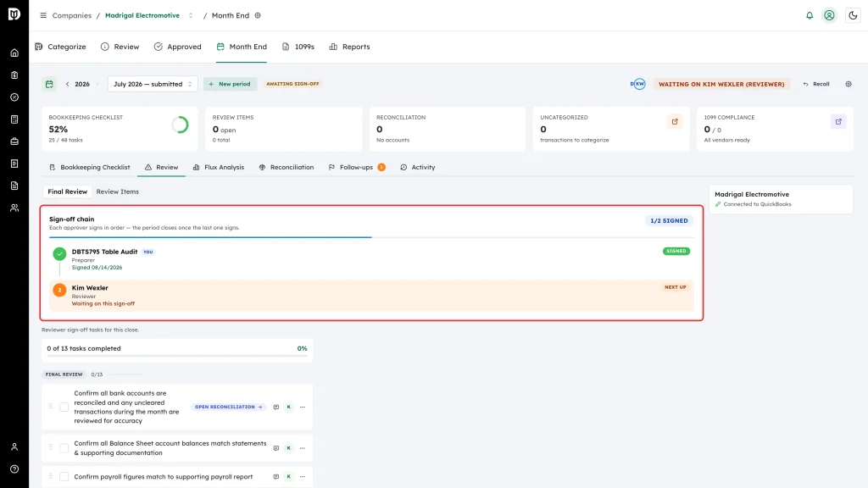
Task: Click the Open Reconciliation link
Action: coord(229,408)
